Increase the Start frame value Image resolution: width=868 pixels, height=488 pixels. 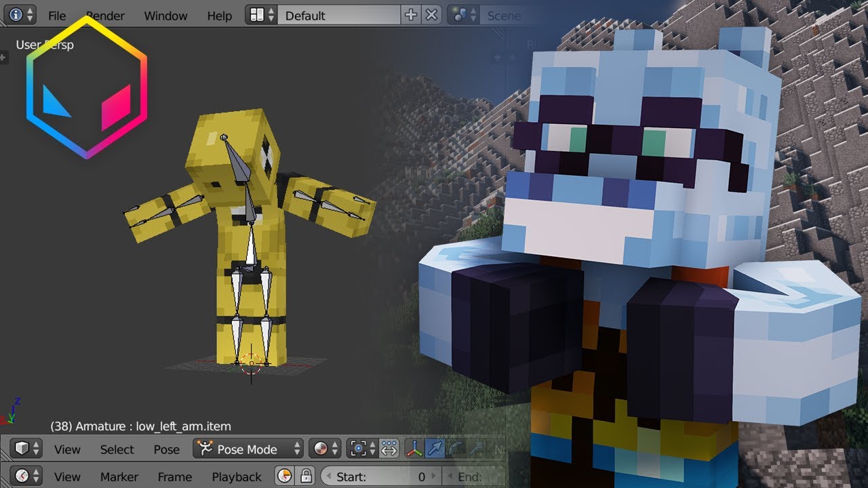435,476
